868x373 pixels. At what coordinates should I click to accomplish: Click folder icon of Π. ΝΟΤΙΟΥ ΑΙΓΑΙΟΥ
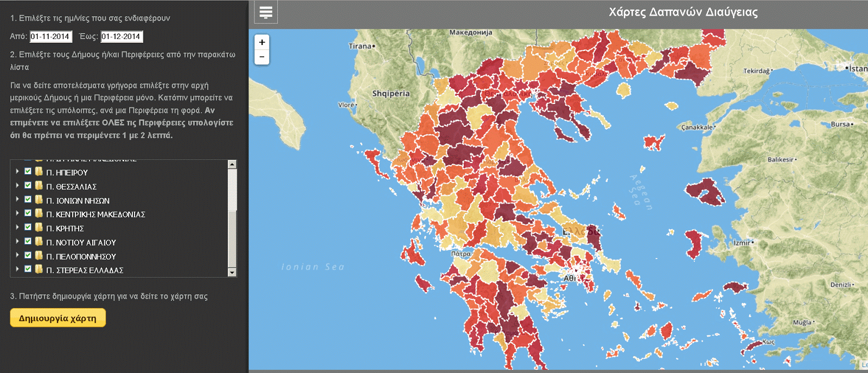click(39, 242)
